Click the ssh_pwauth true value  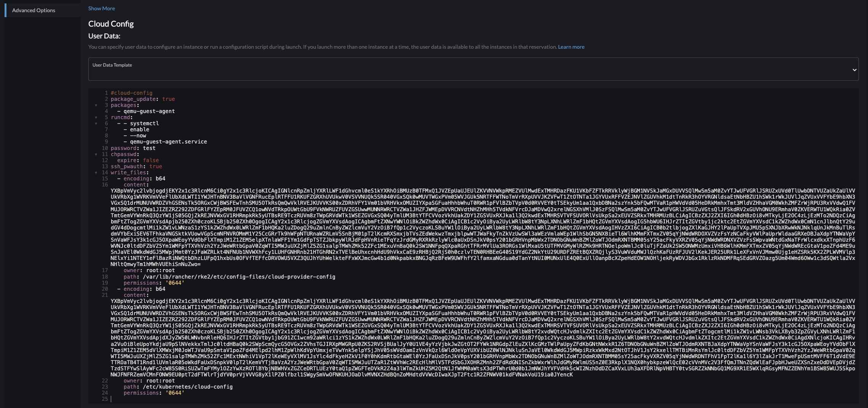[156, 166]
